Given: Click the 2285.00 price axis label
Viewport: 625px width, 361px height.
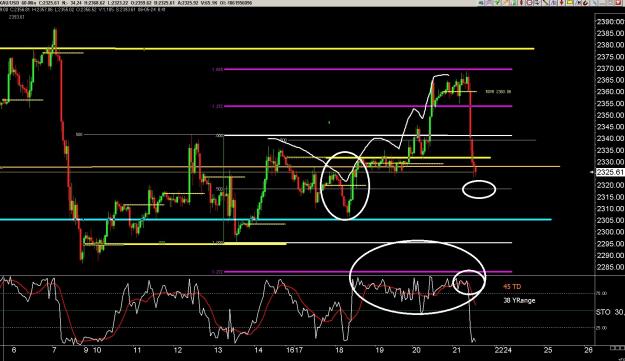Looking at the screenshot, I should pyautogui.click(x=610, y=267).
